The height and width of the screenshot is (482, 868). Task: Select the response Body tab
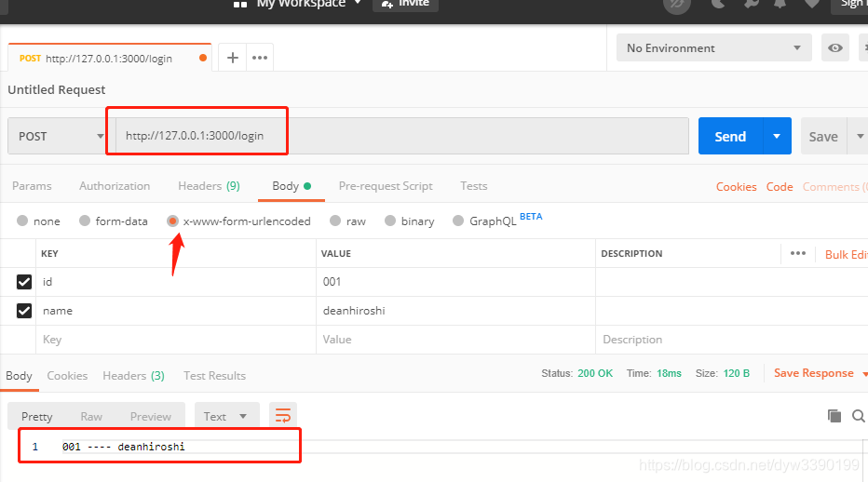pyautogui.click(x=19, y=376)
